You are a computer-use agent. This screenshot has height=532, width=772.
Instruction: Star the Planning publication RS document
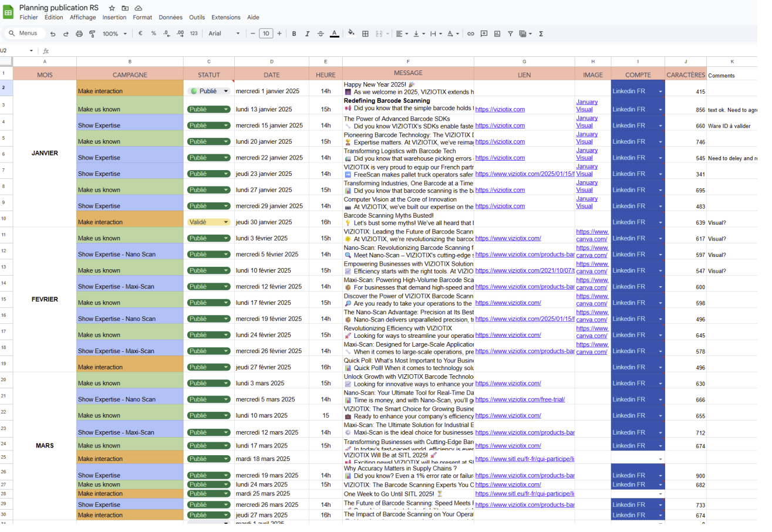112,8
